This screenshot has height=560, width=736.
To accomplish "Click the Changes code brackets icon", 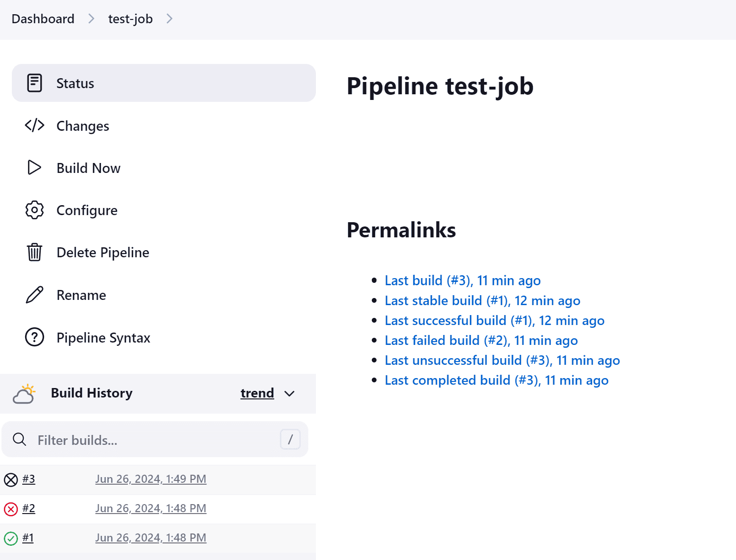I will tap(35, 126).
